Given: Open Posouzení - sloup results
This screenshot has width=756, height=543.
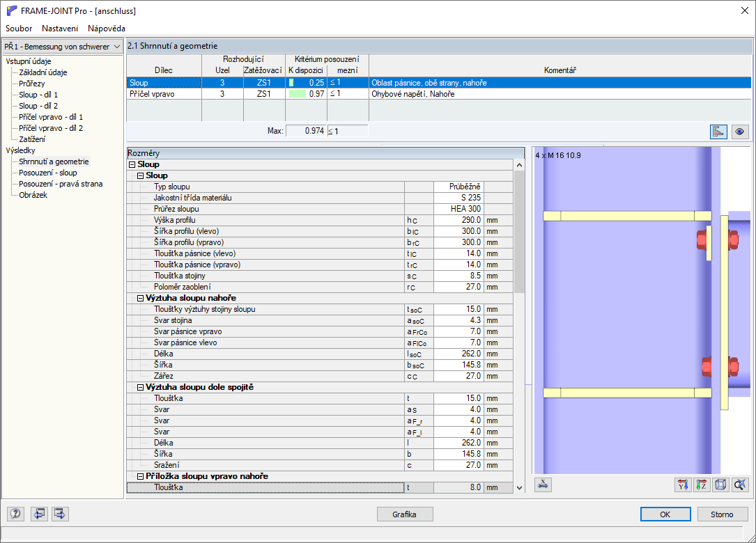Looking at the screenshot, I should pyautogui.click(x=48, y=173).
